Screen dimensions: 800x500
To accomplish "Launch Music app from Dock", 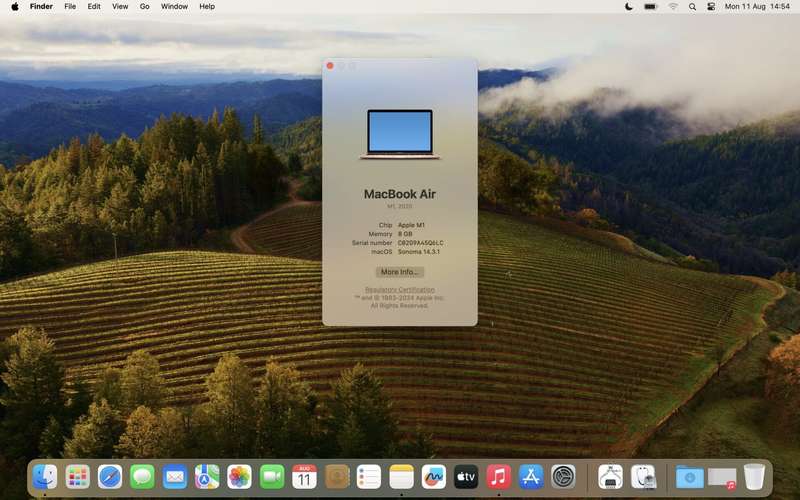I will [498, 477].
